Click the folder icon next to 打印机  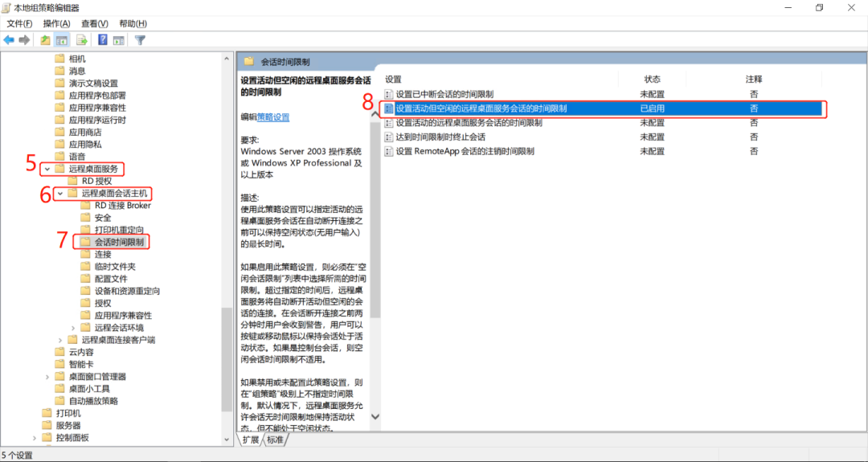pos(47,413)
